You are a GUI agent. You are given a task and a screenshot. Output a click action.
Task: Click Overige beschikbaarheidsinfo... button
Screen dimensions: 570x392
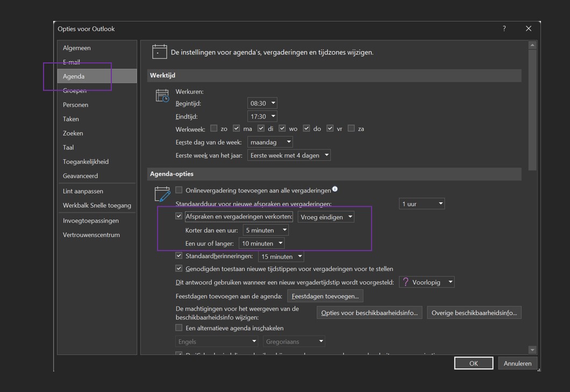[x=474, y=313]
